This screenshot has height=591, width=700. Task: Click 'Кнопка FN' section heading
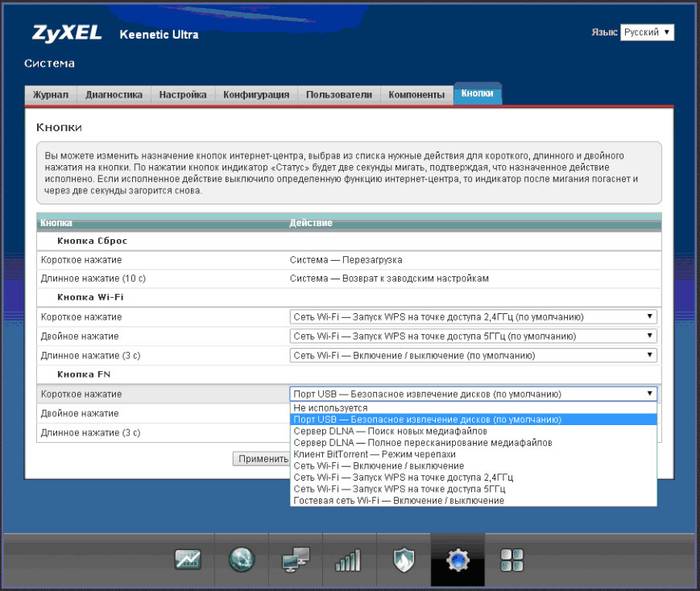tap(84, 375)
